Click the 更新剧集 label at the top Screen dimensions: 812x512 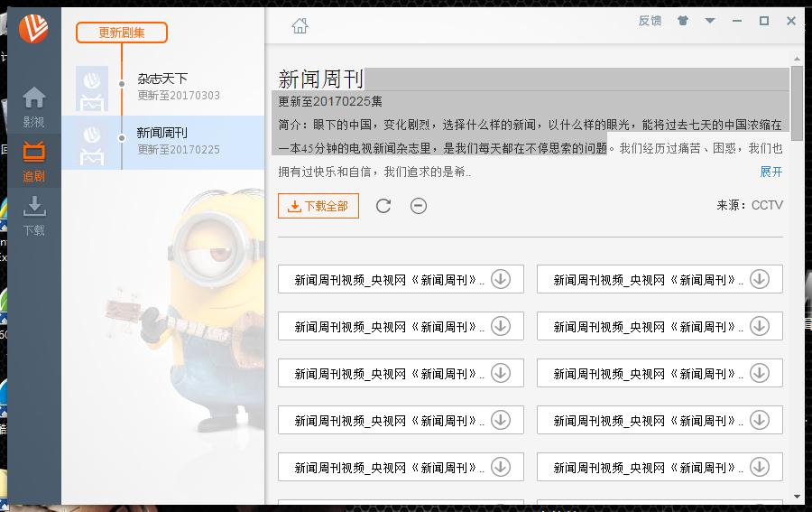pyautogui.click(x=121, y=33)
